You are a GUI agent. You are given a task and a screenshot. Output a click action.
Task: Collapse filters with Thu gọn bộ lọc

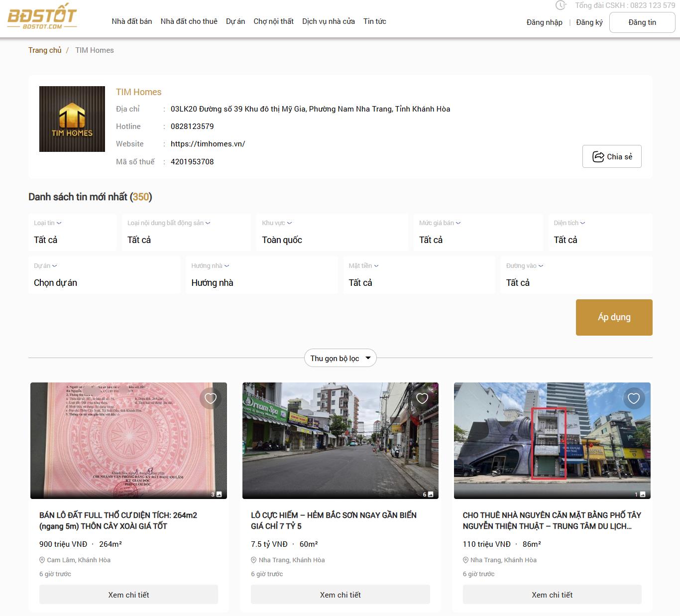click(x=340, y=358)
